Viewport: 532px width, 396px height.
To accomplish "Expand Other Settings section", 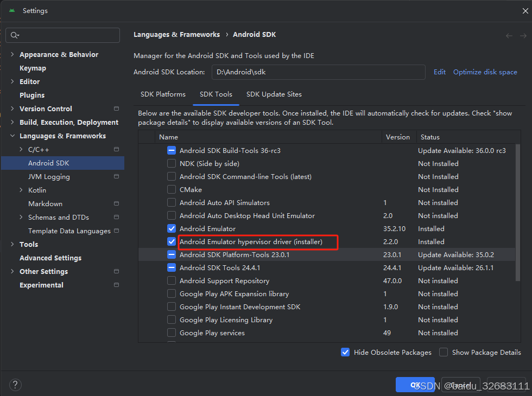I will (12, 271).
